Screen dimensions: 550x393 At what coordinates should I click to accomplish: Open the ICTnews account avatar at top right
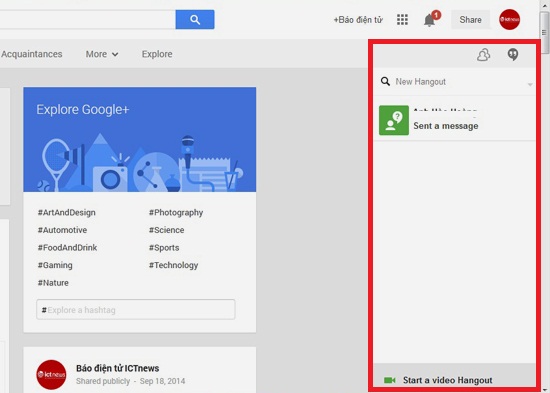(x=509, y=20)
